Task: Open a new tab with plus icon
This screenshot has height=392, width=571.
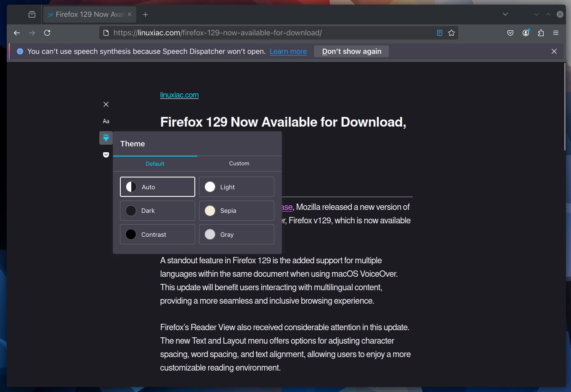Action: coord(146,14)
